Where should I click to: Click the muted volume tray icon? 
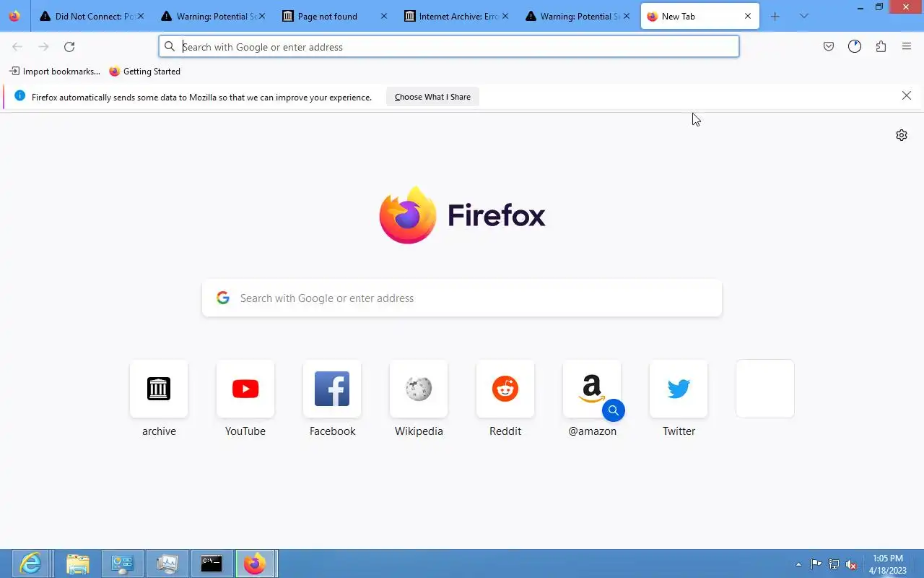[851, 564]
